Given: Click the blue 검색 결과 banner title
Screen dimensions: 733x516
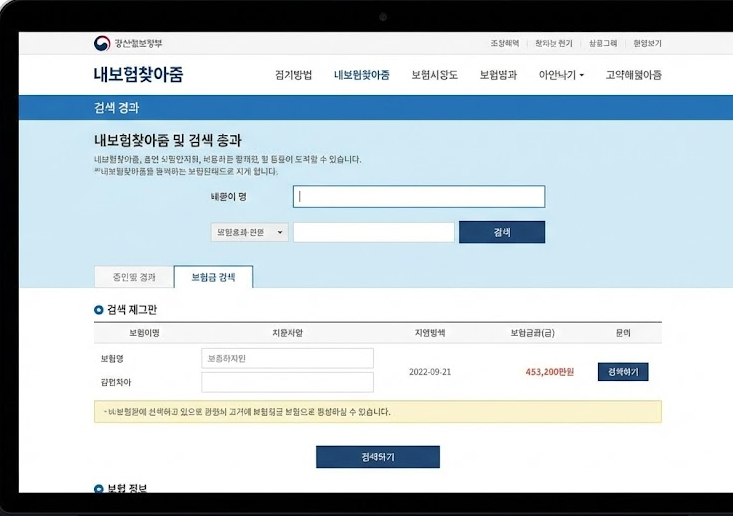Looking at the screenshot, I should tap(116, 108).
